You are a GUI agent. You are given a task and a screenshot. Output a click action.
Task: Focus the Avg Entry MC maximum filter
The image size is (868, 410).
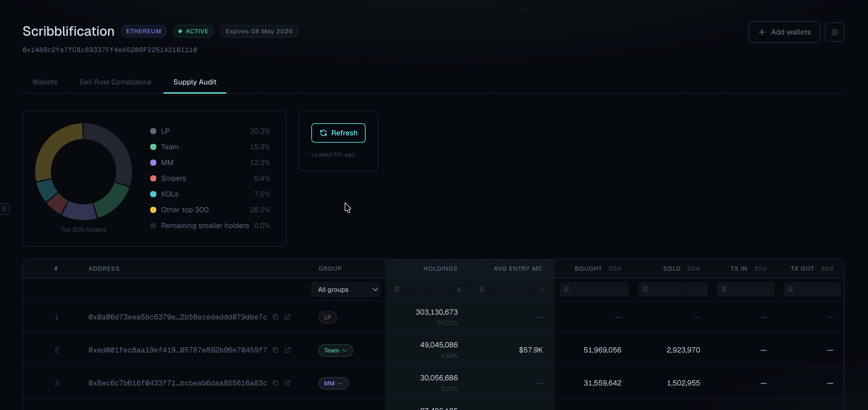pyautogui.click(x=512, y=289)
